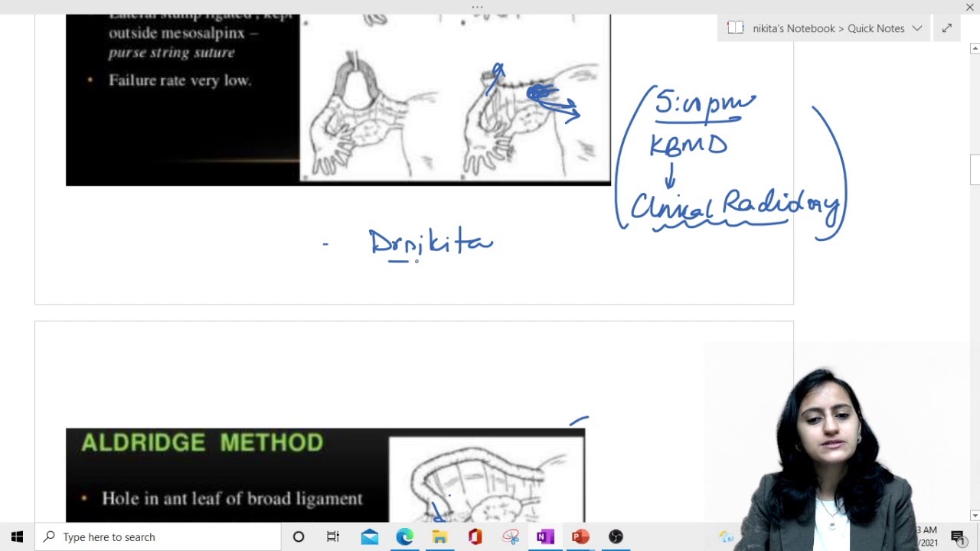
Task: Click the ALDRIDGE METHOD slide heading
Action: coord(202,442)
